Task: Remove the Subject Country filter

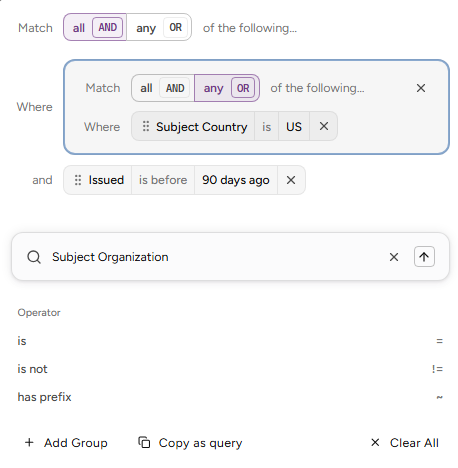Action: pos(324,126)
